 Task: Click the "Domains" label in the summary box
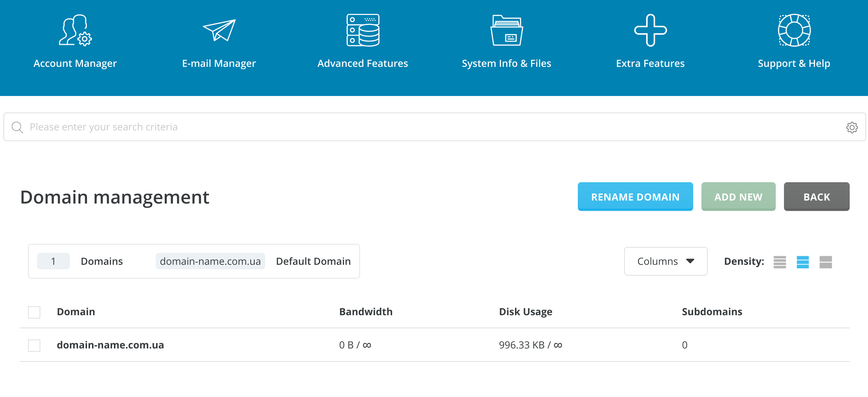[102, 261]
